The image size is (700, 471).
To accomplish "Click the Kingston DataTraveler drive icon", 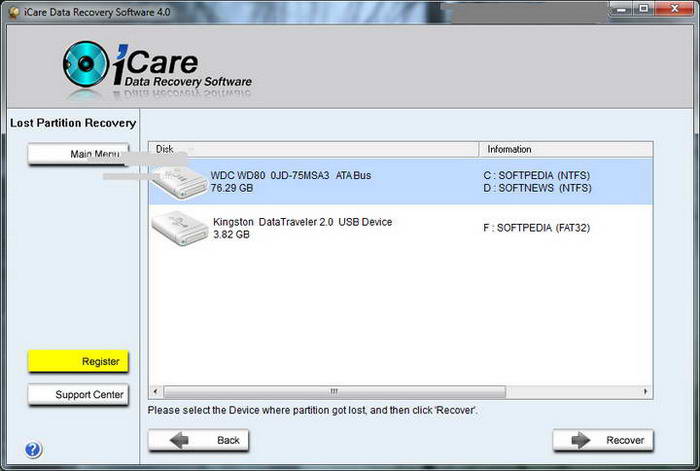I will pyautogui.click(x=180, y=228).
